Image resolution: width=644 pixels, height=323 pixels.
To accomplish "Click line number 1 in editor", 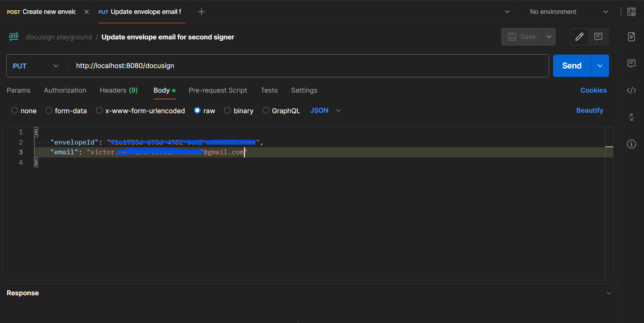I will [21, 132].
